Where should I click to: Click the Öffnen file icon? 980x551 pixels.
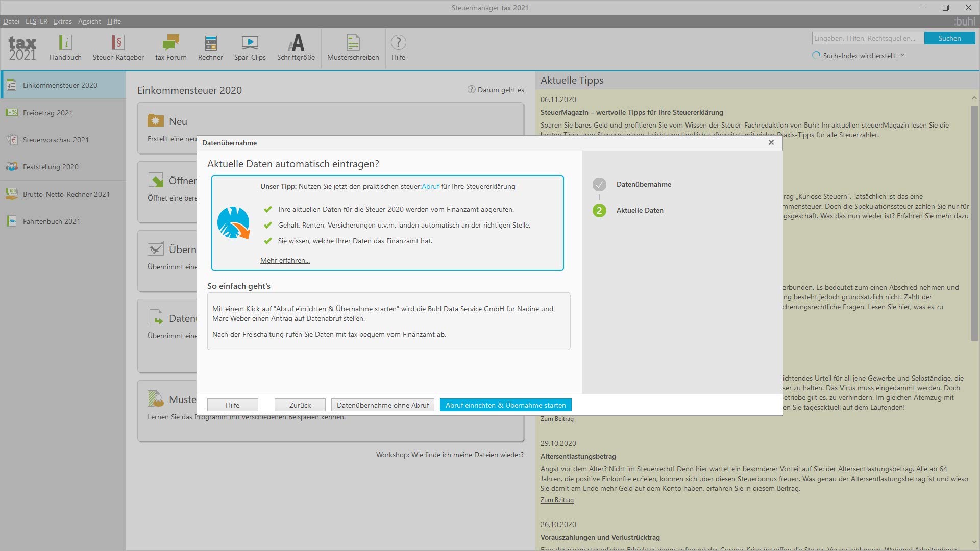pyautogui.click(x=156, y=180)
